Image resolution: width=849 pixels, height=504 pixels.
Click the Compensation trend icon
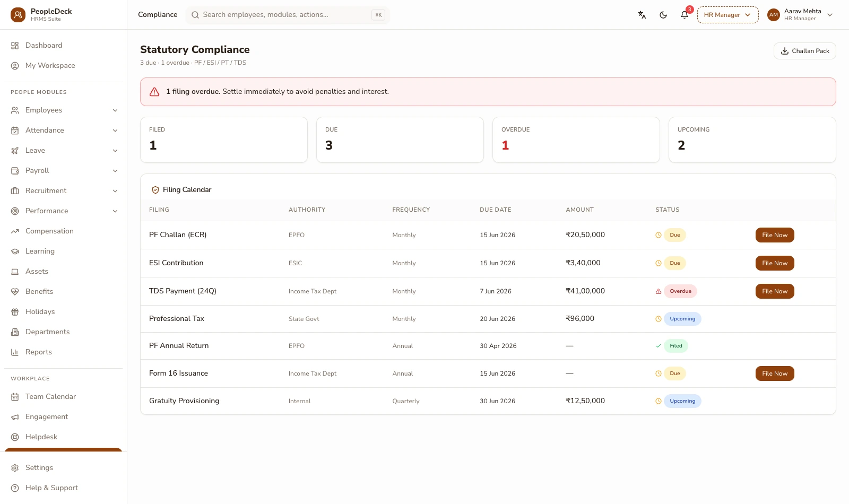click(x=15, y=231)
